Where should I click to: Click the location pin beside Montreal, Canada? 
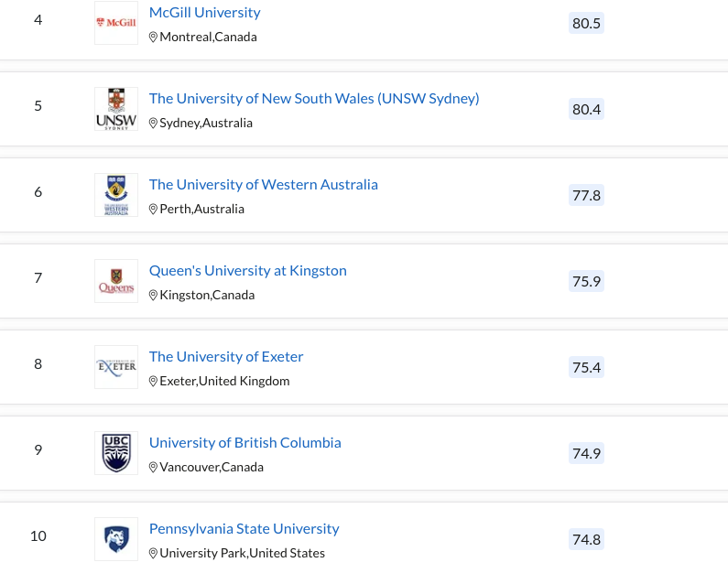154,38
